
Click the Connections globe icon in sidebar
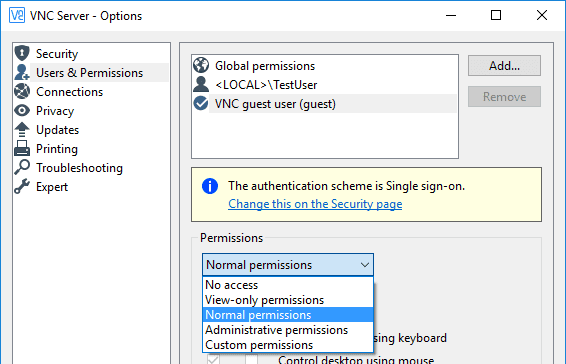point(22,91)
